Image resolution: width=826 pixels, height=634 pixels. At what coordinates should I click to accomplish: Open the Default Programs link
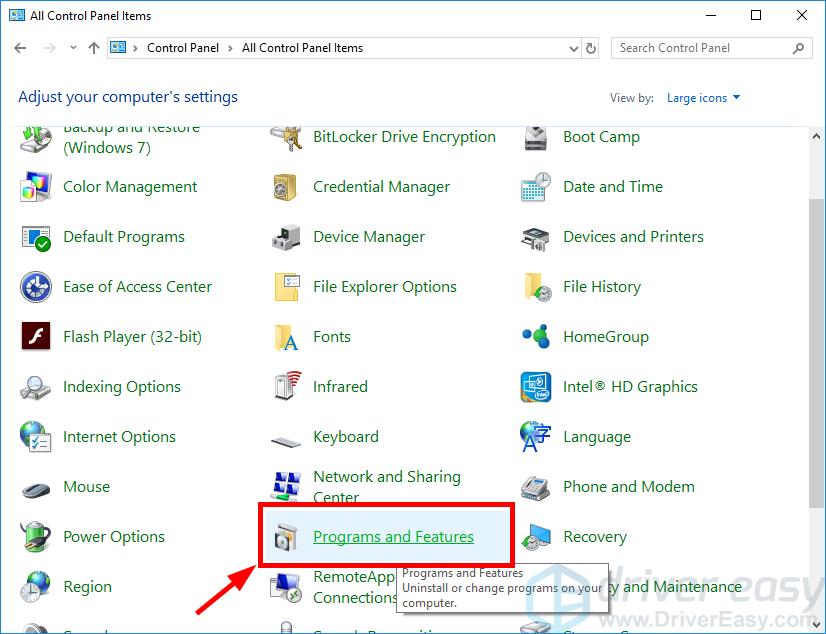pos(124,237)
